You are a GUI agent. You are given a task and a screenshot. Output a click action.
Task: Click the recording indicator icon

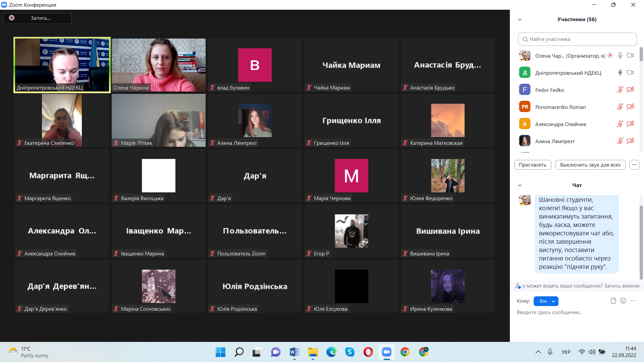[x=12, y=18]
